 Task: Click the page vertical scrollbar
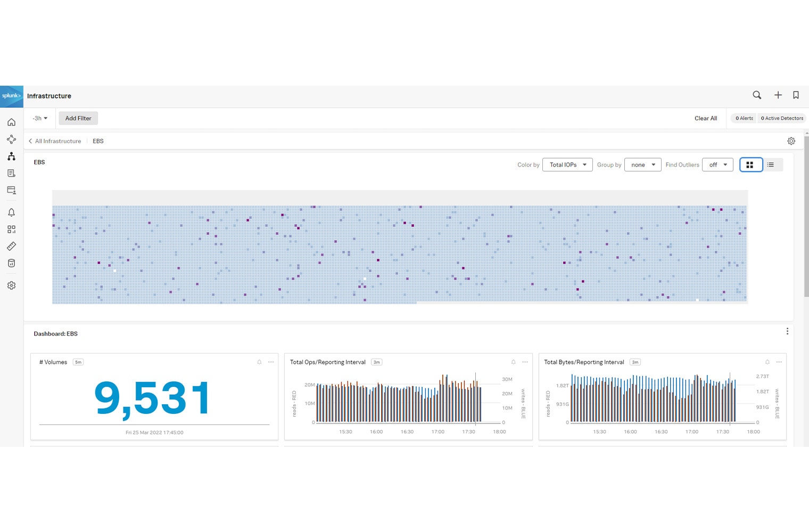806,215
